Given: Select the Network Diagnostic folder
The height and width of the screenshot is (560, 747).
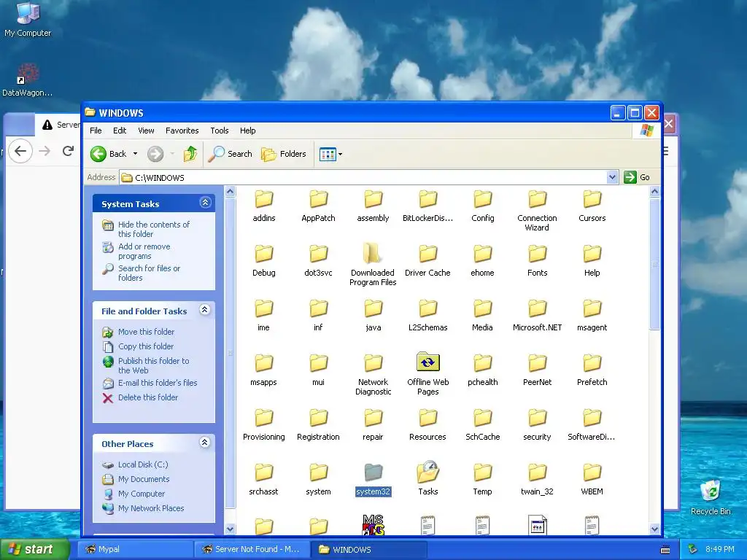Looking at the screenshot, I should [x=373, y=363].
